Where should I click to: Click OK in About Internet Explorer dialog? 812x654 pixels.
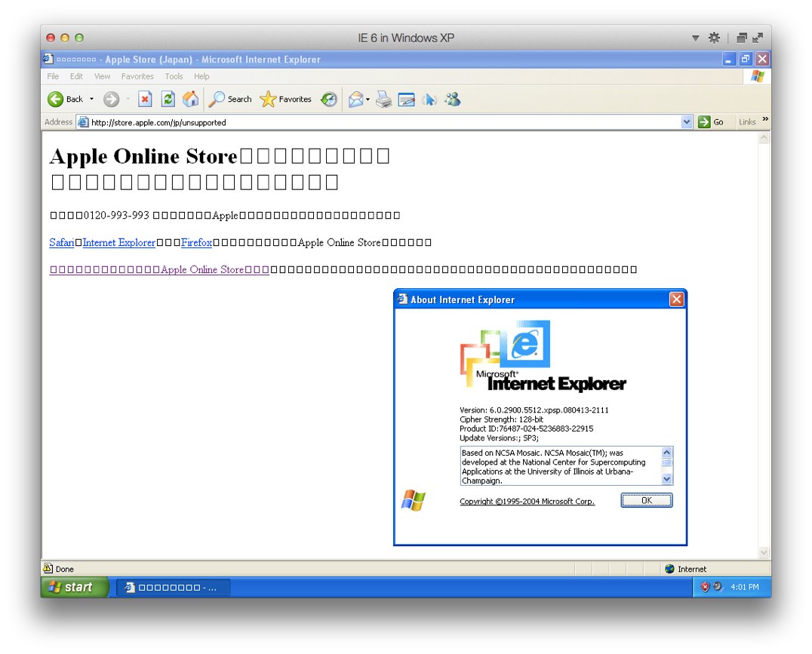[x=646, y=500]
